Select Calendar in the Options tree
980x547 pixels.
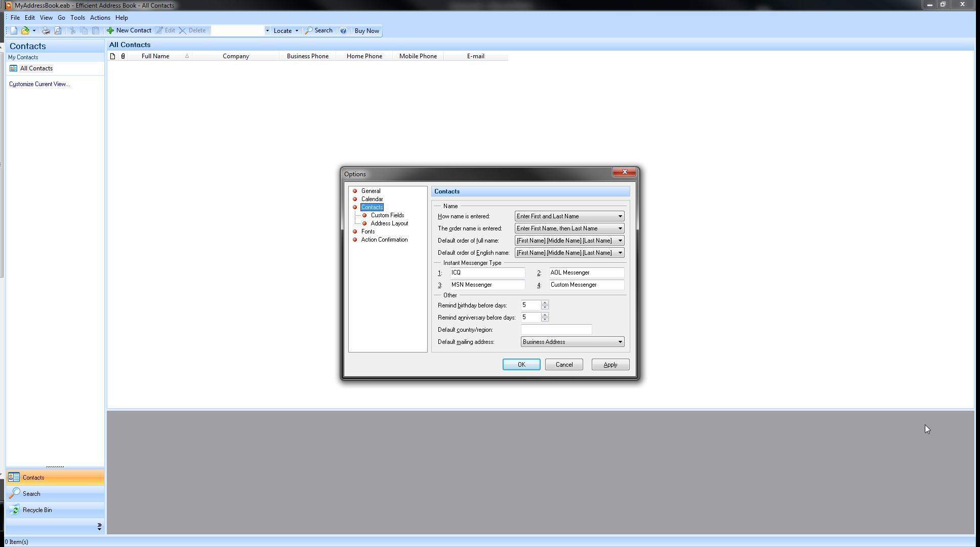(x=372, y=199)
